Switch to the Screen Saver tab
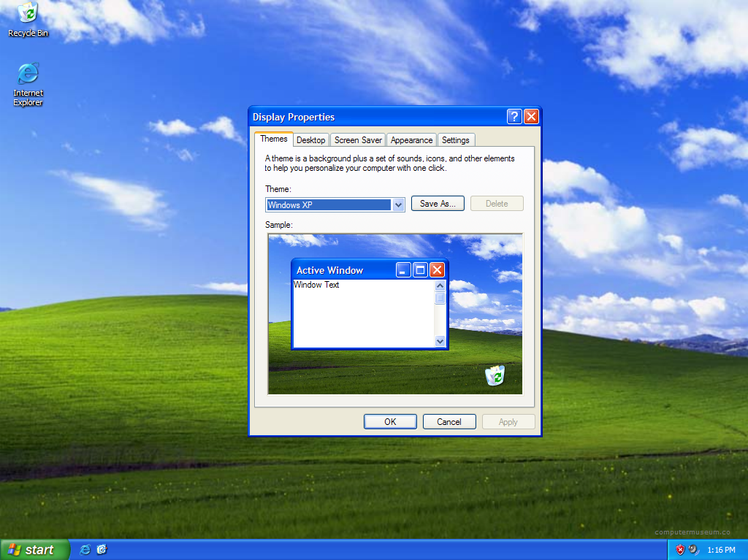The height and width of the screenshot is (560, 748). coord(357,139)
